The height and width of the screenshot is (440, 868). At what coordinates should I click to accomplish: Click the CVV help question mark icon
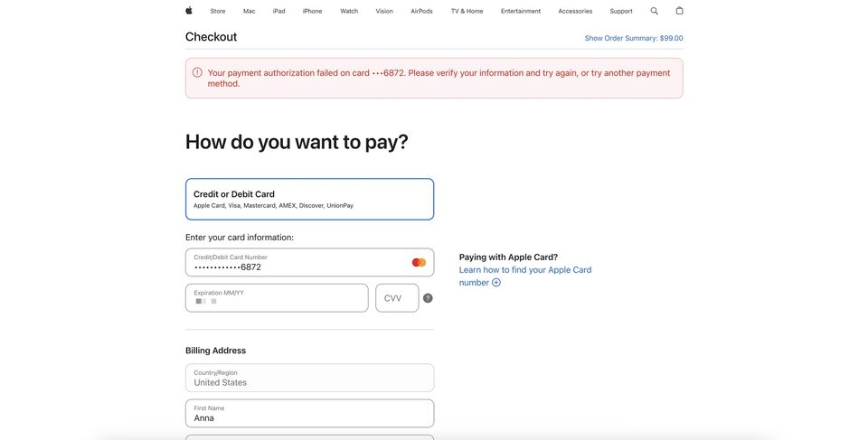click(x=428, y=298)
